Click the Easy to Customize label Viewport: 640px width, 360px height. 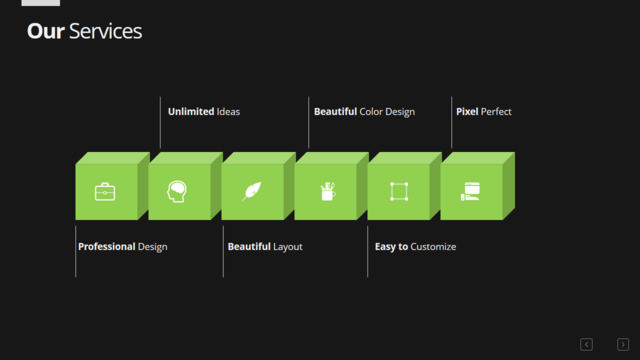tap(416, 247)
